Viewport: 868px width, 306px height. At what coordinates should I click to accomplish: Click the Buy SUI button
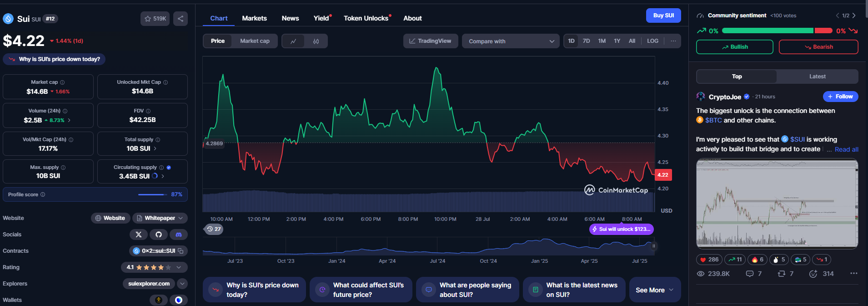pos(663,15)
